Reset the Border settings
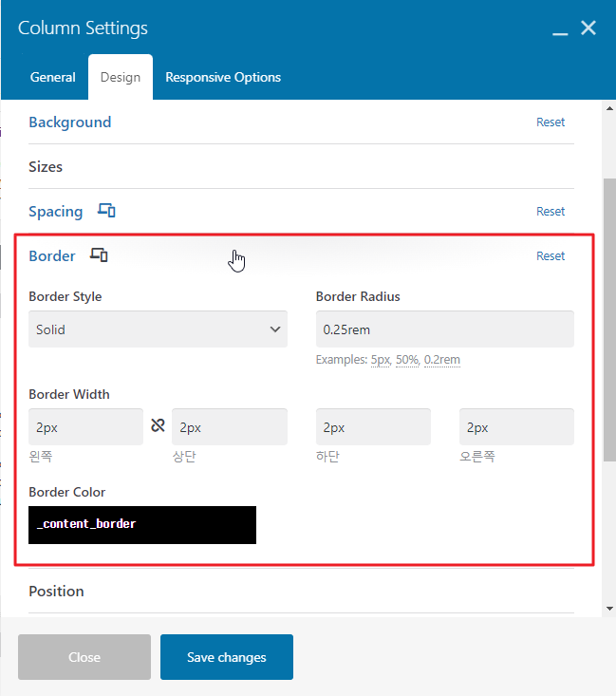The width and height of the screenshot is (616, 696). (x=551, y=256)
